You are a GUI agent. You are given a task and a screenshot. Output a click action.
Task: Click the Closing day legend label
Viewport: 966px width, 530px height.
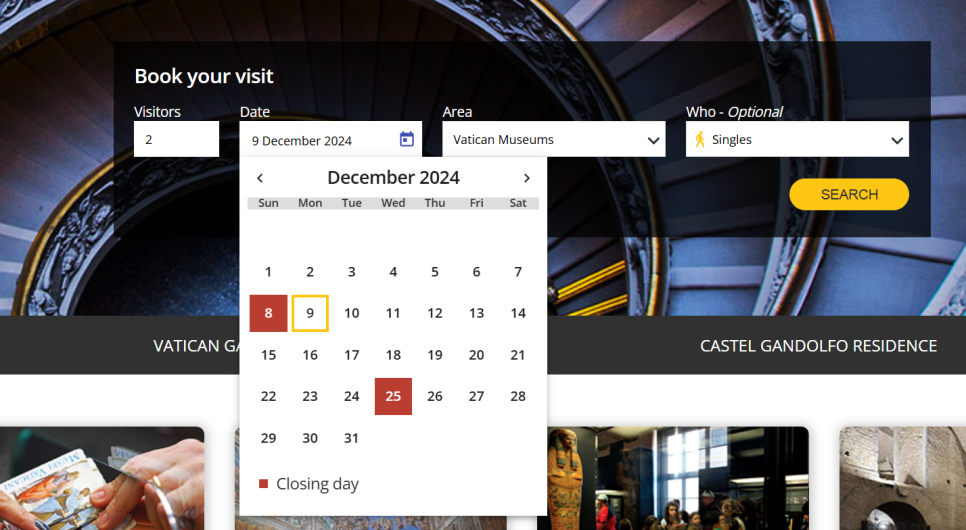coord(317,484)
